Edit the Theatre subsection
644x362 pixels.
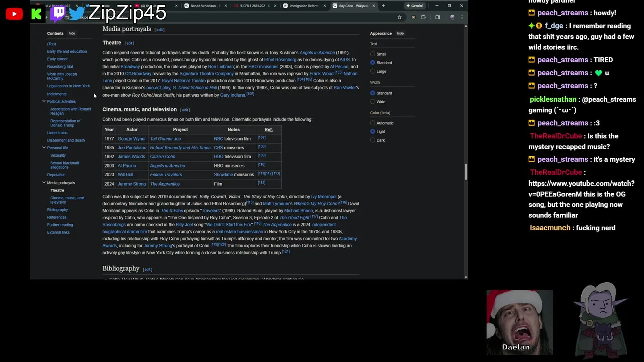coord(129,43)
